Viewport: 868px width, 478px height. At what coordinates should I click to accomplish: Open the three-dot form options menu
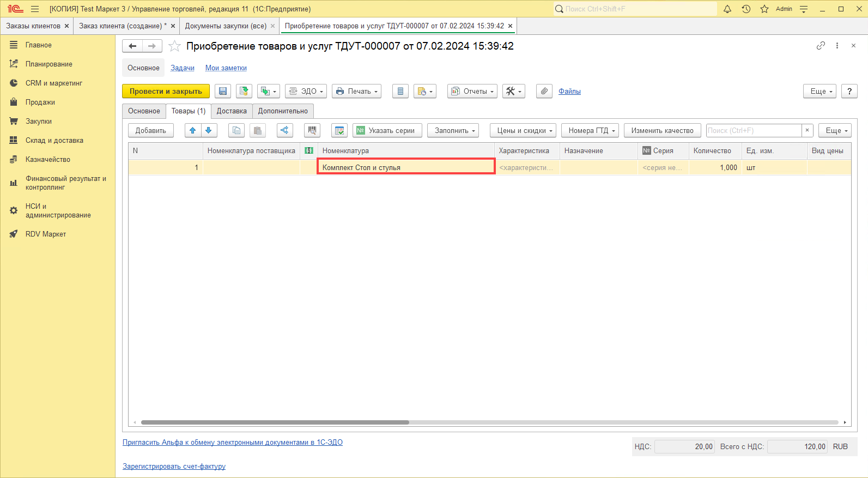pyautogui.click(x=837, y=46)
